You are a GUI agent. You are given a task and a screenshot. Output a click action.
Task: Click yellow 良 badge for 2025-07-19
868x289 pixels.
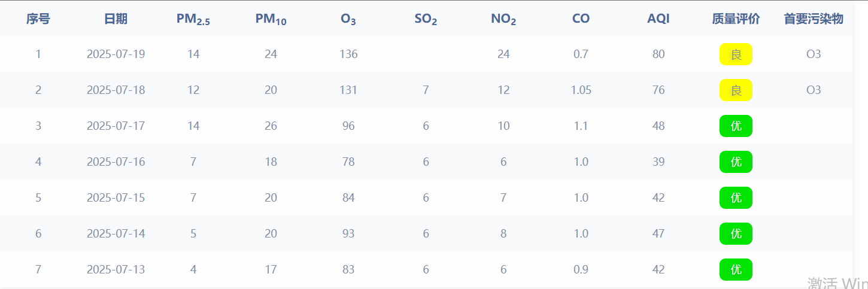click(736, 54)
